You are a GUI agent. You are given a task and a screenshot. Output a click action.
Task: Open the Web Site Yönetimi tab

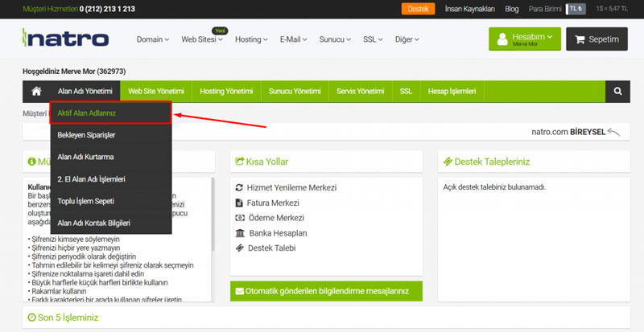(156, 91)
